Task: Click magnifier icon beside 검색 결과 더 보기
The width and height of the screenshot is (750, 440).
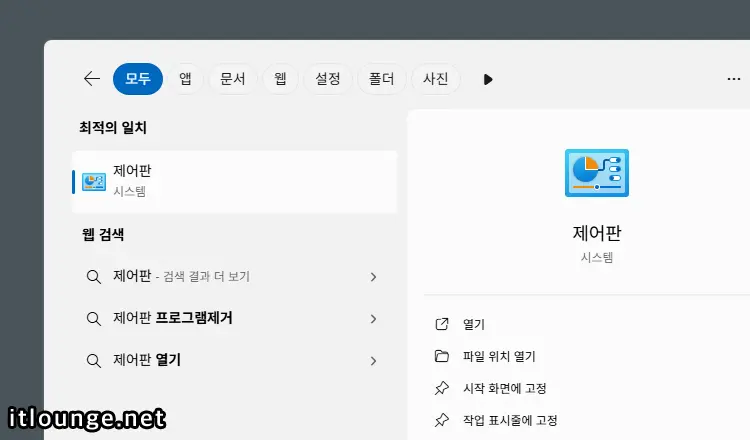Action: [94, 277]
